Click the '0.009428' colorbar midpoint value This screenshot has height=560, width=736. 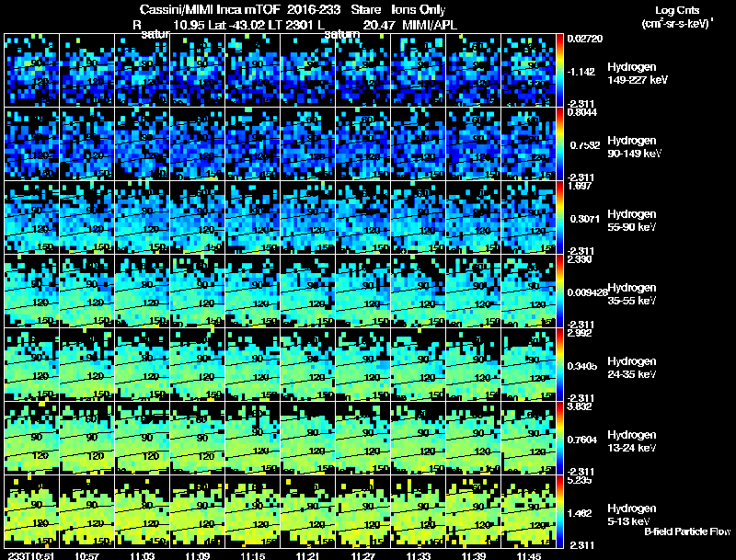tap(587, 292)
